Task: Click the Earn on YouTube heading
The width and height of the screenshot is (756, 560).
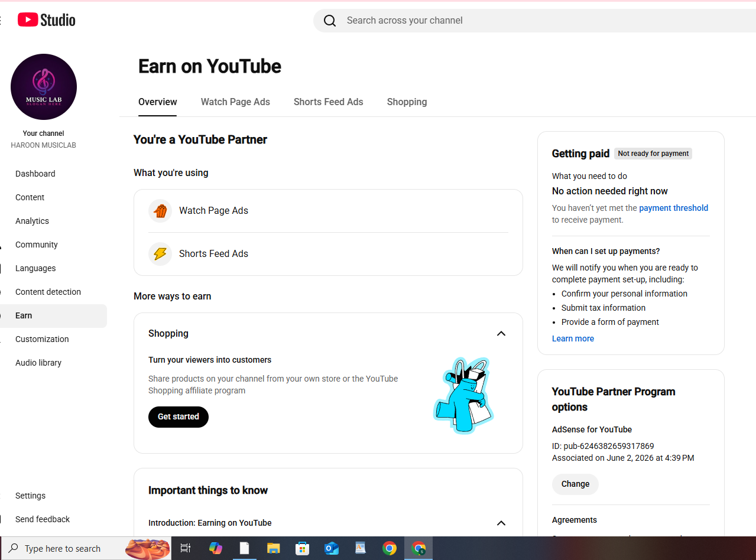Action: (x=210, y=66)
